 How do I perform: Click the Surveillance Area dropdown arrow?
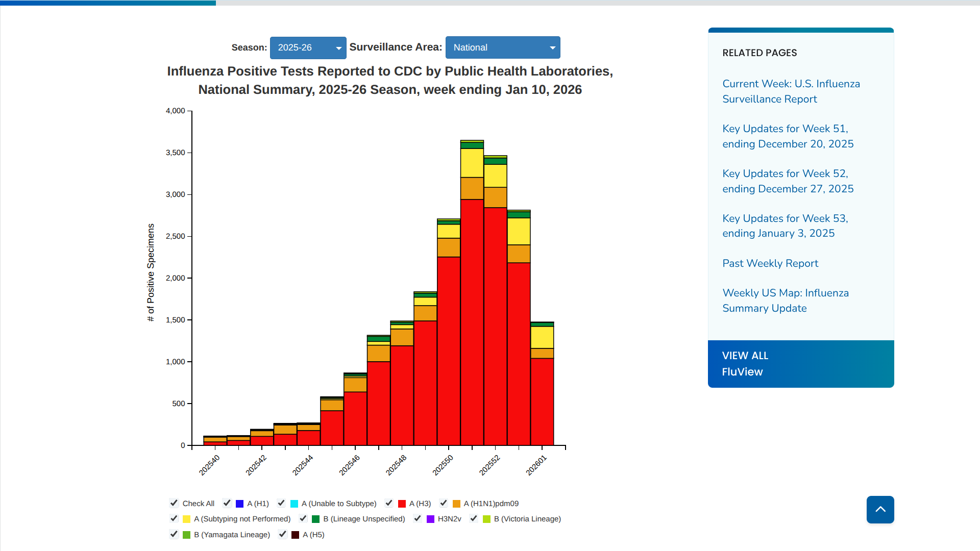point(552,48)
